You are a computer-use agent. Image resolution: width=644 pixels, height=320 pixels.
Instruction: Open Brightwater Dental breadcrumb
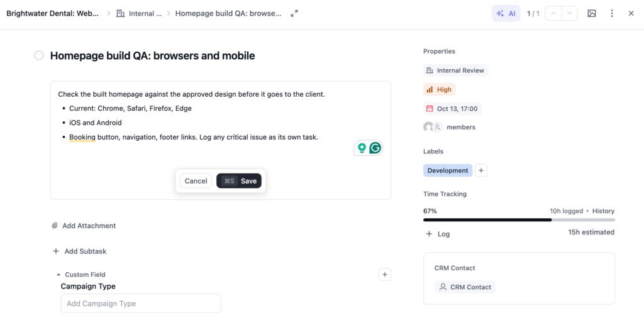[x=53, y=14]
